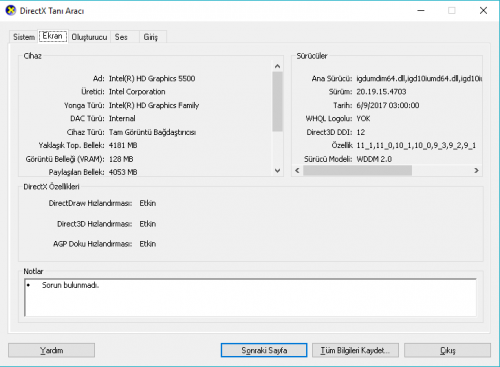Go to the Giriş tab
Viewport: 500px width, 367px height.
tap(151, 37)
